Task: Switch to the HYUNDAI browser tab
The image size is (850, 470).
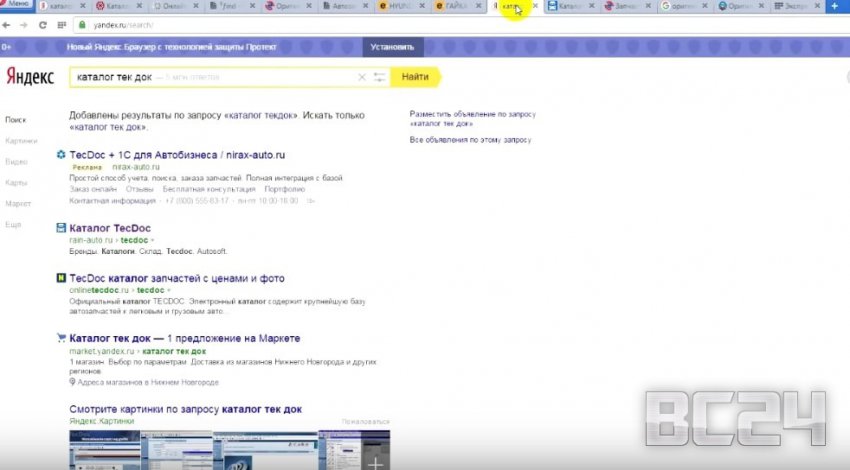Action: pos(404,7)
